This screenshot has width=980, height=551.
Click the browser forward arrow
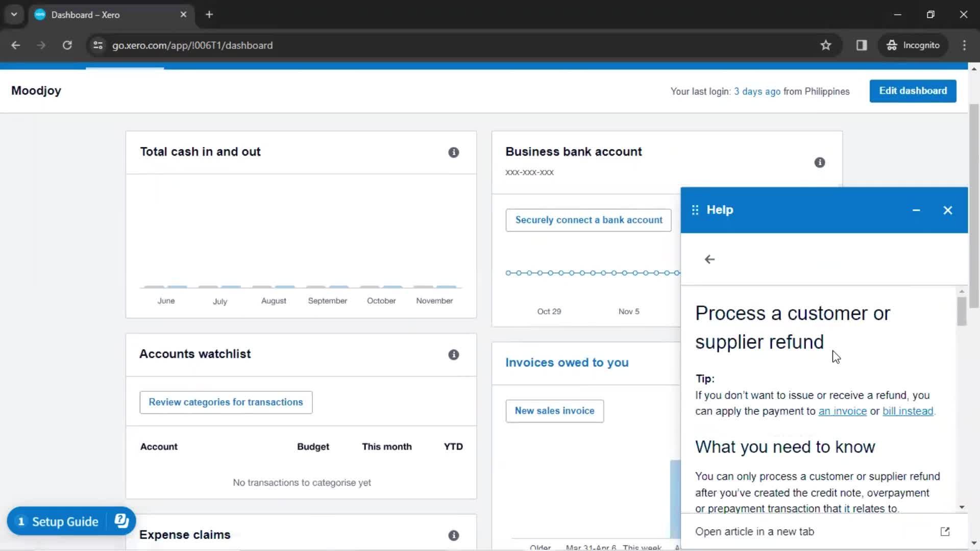(x=41, y=45)
